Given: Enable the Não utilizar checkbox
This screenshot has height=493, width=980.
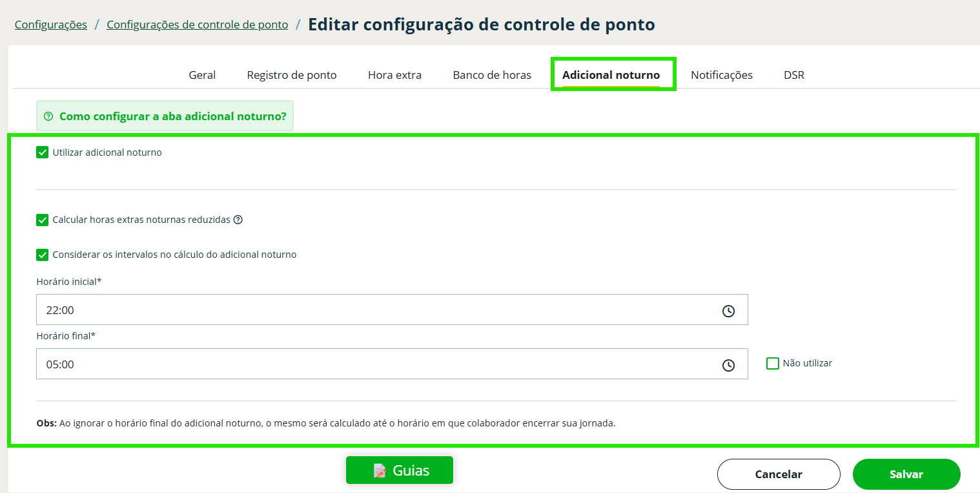Looking at the screenshot, I should [773, 363].
